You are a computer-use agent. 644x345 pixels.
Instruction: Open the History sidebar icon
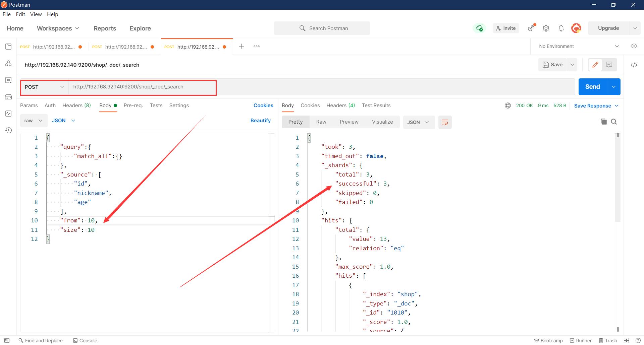click(x=8, y=130)
